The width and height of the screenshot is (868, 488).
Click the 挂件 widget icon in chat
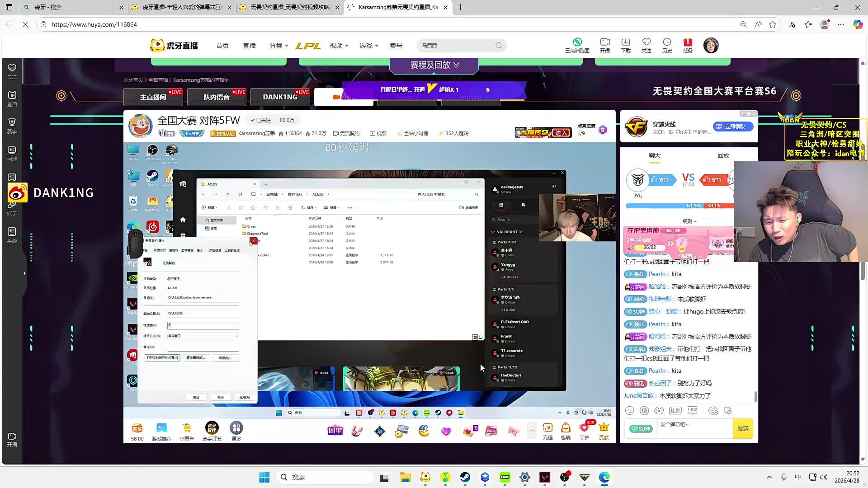(675, 410)
